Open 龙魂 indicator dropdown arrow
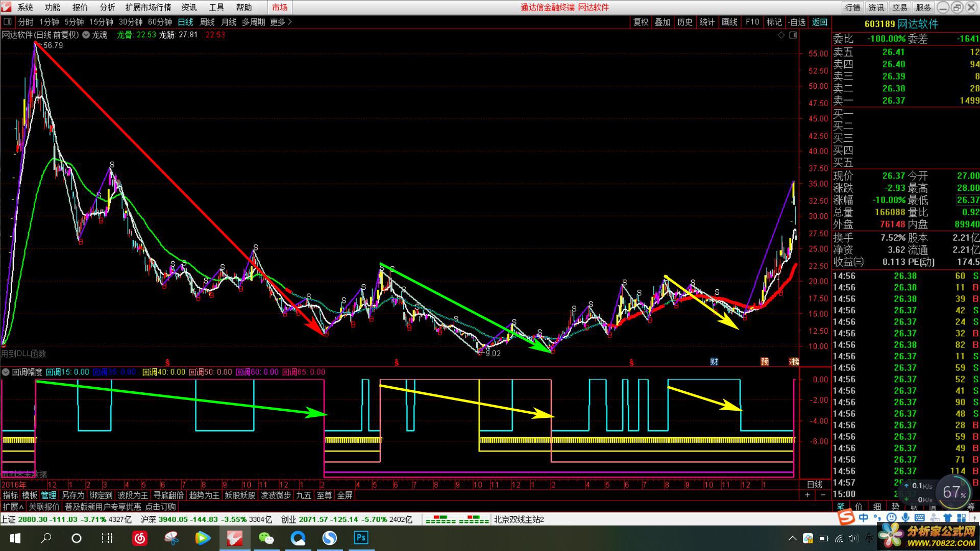This screenshot has width=980, height=551. [x=86, y=35]
